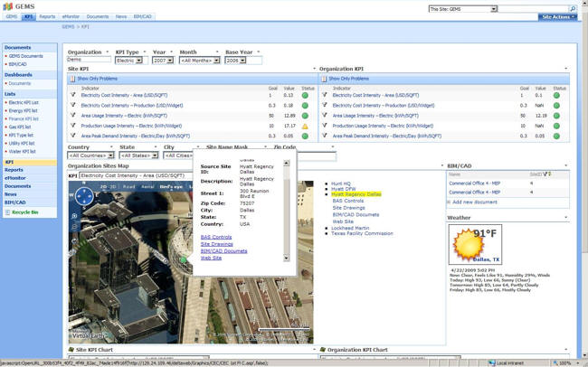
Task: Click the GEMS logo icon
Action: pyautogui.click(x=7, y=6)
